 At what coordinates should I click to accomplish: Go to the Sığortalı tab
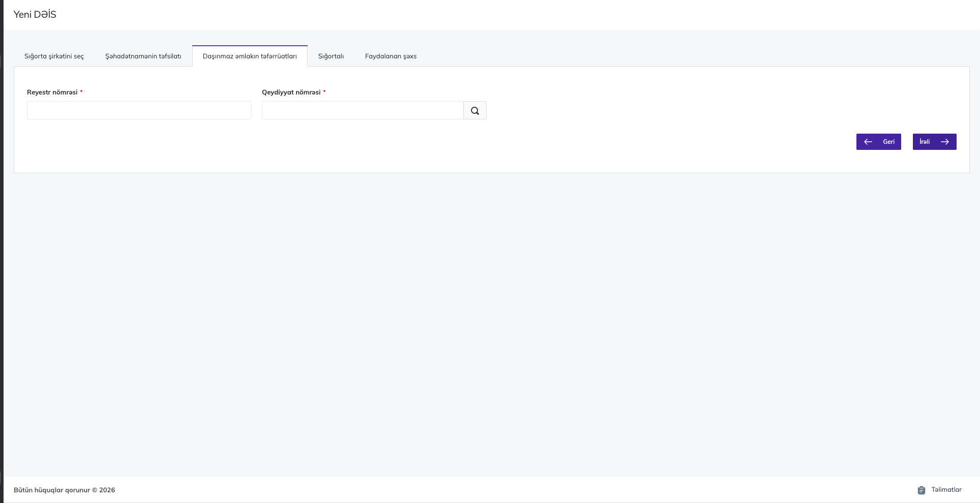tap(331, 56)
